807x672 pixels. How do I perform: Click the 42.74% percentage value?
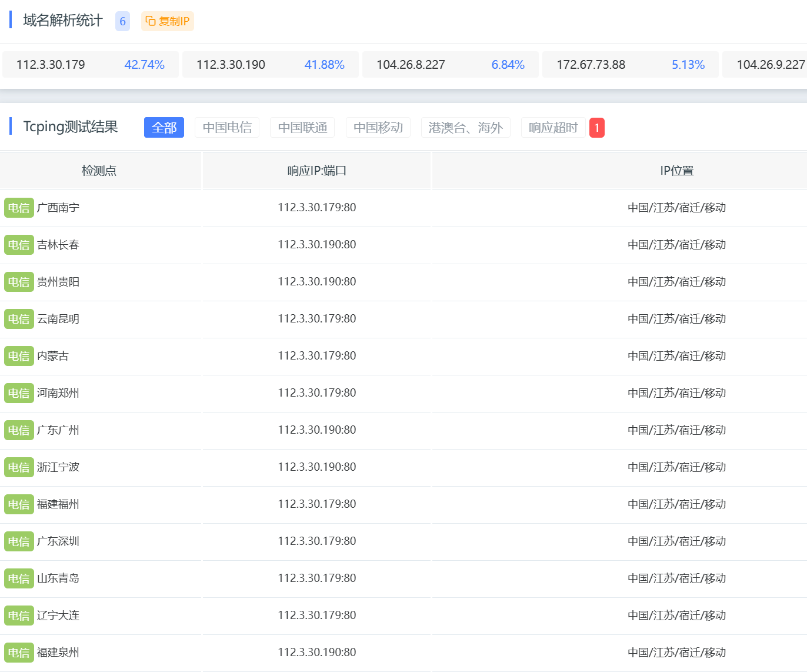(x=145, y=65)
